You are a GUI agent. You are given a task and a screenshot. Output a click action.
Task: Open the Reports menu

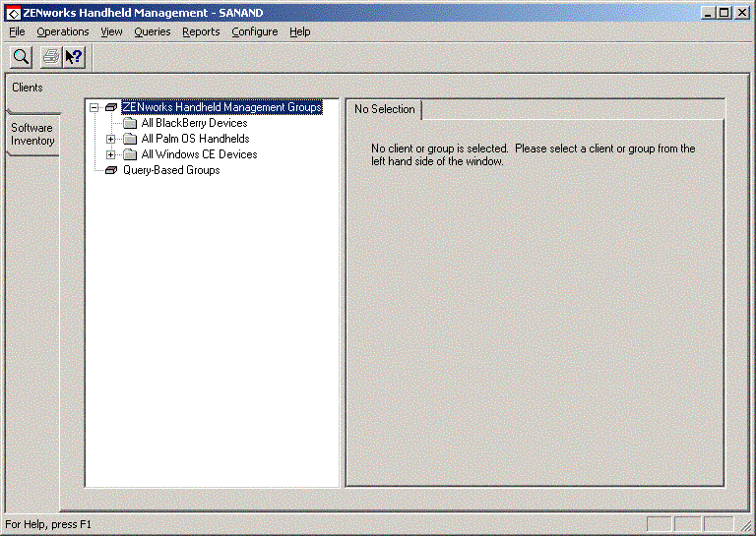pyautogui.click(x=201, y=31)
